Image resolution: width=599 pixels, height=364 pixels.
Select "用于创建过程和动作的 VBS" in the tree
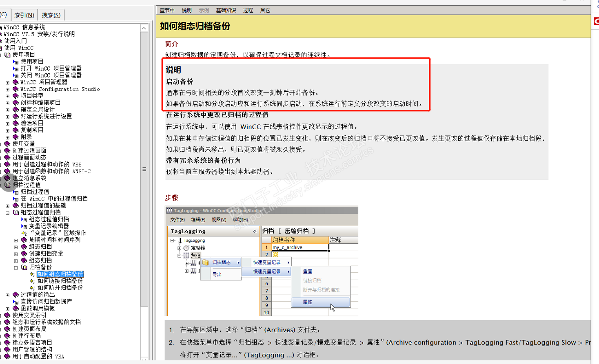click(x=47, y=164)
